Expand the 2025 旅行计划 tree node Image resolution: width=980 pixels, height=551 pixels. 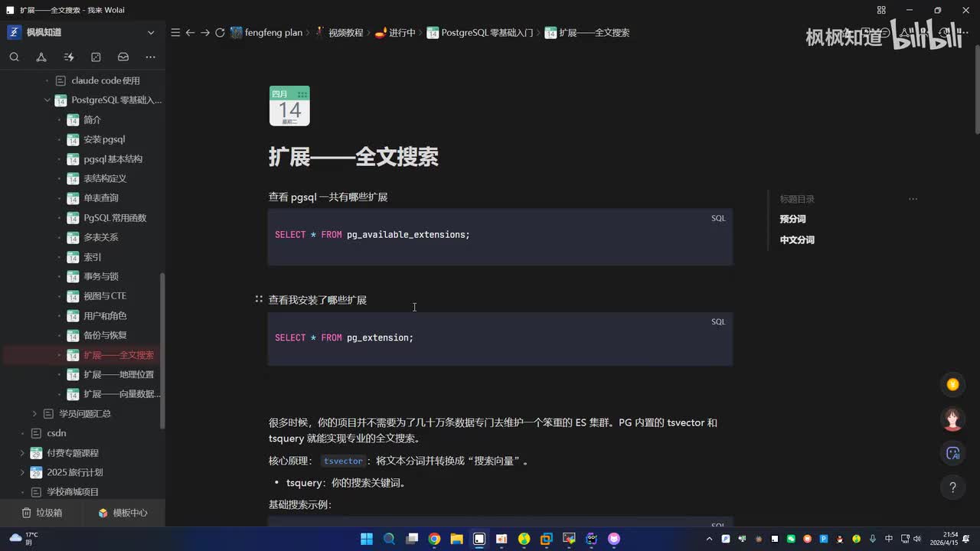click(x=22, y=472)
